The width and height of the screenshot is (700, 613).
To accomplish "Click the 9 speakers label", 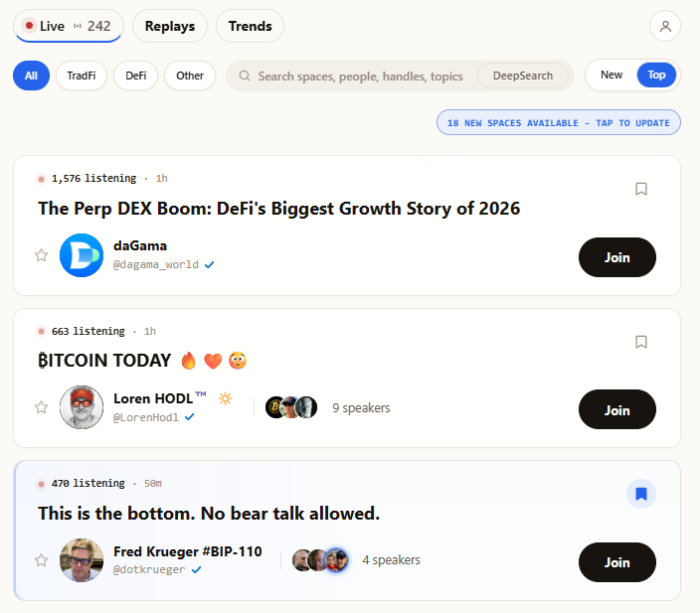I will coord(361,407).
